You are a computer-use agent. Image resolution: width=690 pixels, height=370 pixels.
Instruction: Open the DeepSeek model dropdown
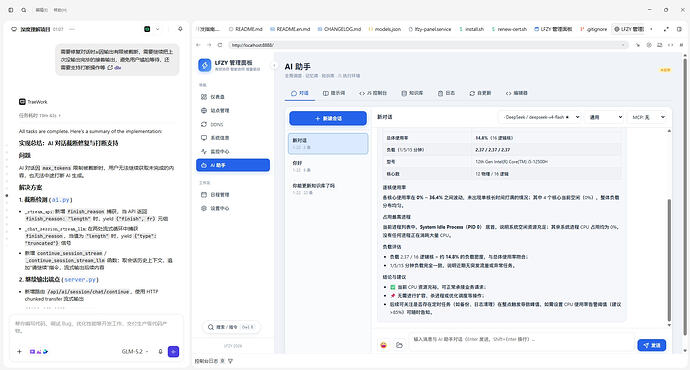[541, 117]
